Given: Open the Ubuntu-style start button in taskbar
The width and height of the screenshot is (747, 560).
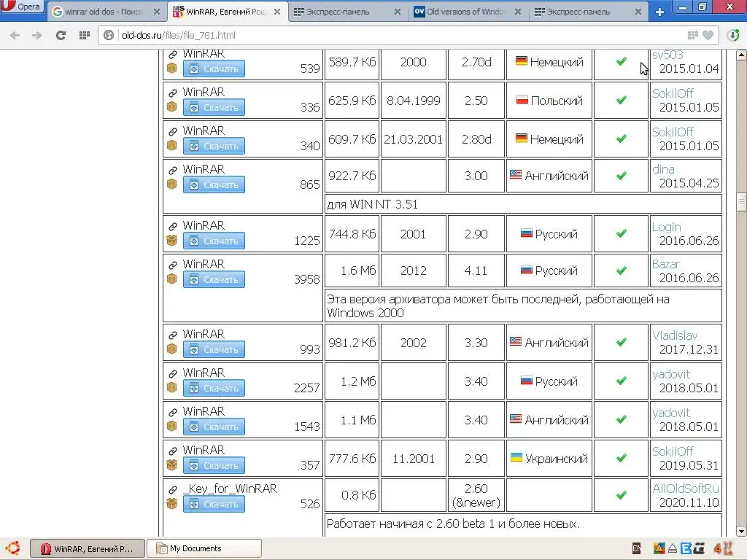Looking at the screenshot, I should click(x=13, y=548).
